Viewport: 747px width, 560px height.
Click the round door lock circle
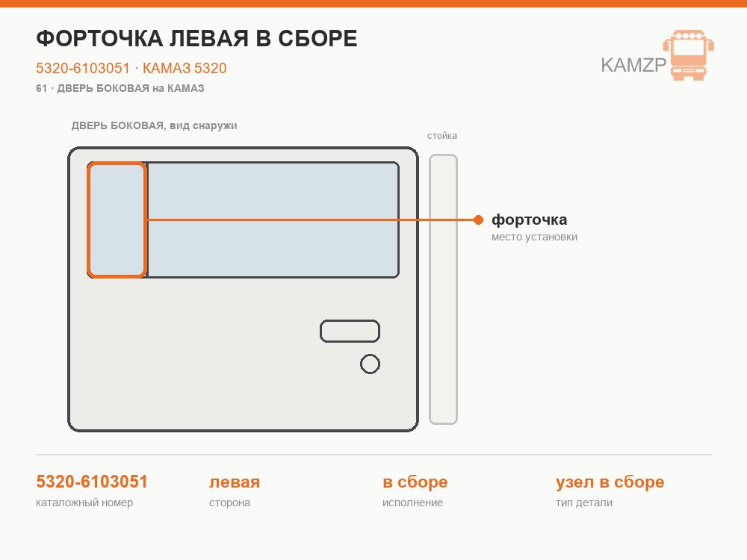click(x=371, y=364)
